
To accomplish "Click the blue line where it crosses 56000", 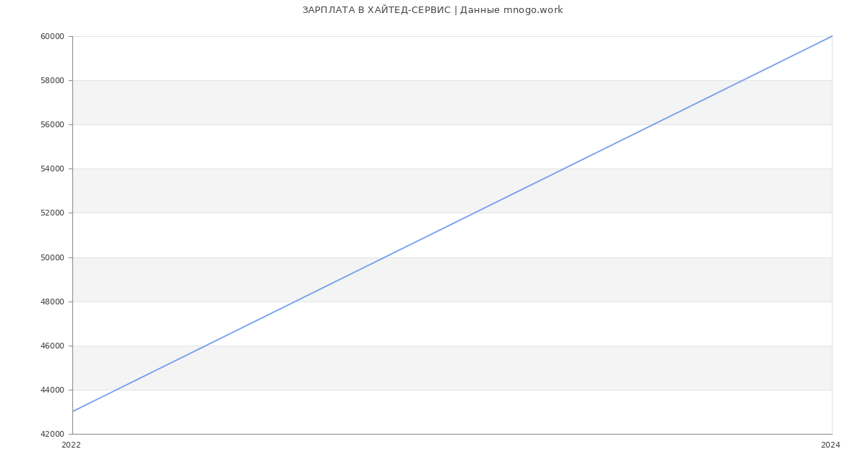I will tap(653, 124).
